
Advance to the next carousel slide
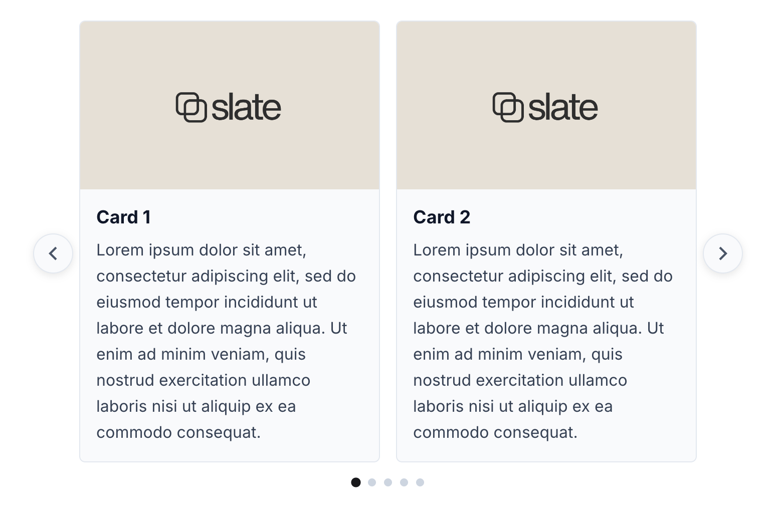pyautogui.click(x=722, y=253)
